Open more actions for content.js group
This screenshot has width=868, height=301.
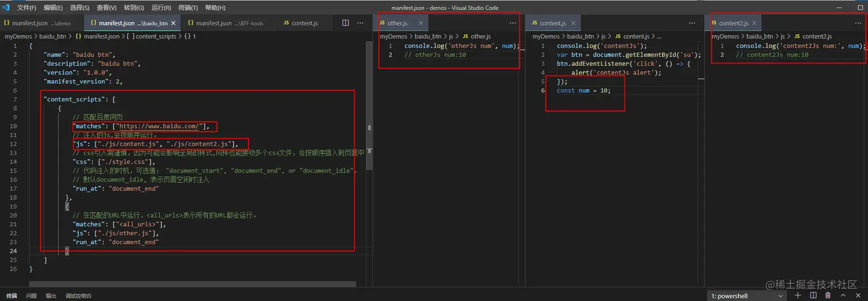[692, 23]
